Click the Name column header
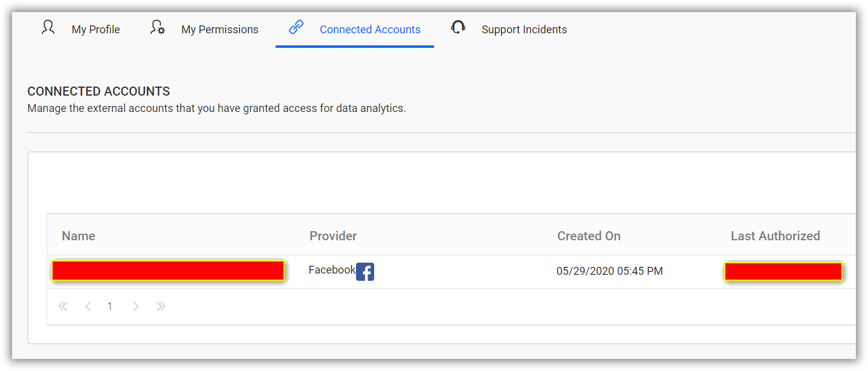 78,235
